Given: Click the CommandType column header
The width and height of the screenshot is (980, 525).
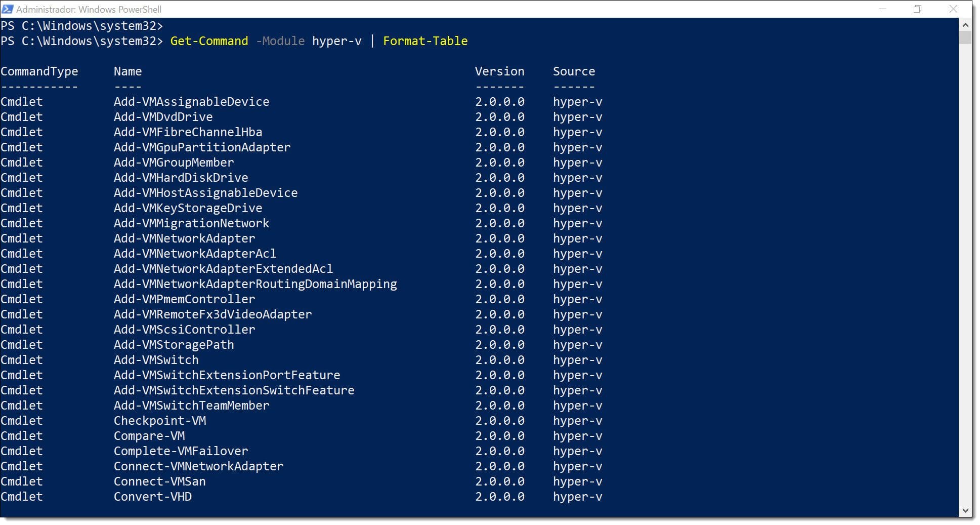Looking at the screenshot, I should 39,71.
